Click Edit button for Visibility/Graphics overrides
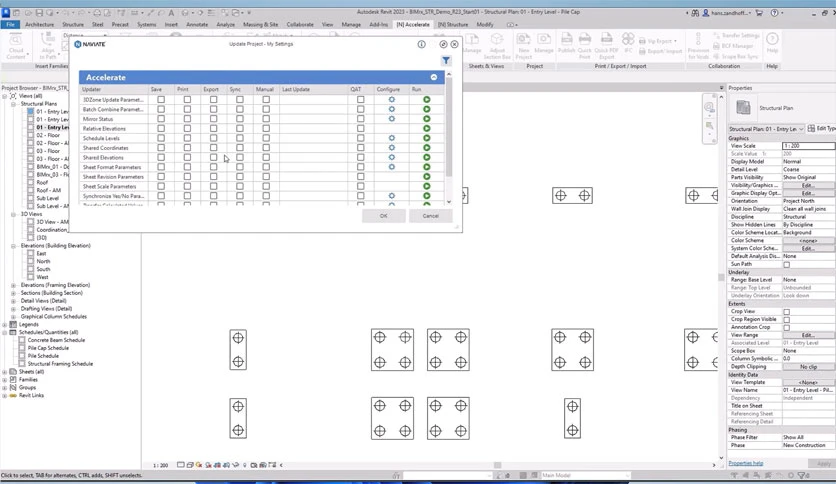This screenshot has height=484, width=836. coord(807,185)
